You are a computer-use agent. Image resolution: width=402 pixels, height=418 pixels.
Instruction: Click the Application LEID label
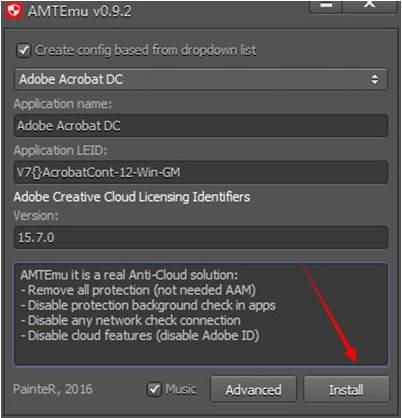(60, 151)
